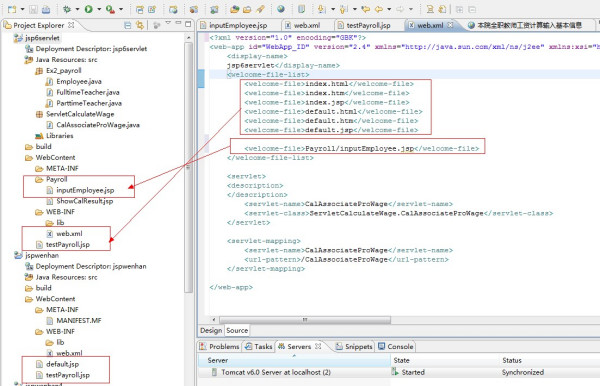Click the Employee.java file icon
Image resolution: width=600 pixels, height=386 pixels.
pyautogui.click(x=49, y=81)
